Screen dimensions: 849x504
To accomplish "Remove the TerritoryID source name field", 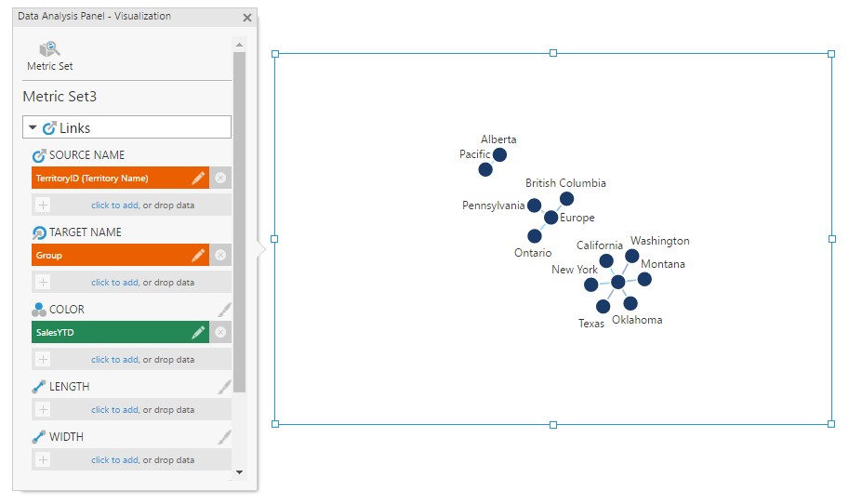I will pos(220,178).
